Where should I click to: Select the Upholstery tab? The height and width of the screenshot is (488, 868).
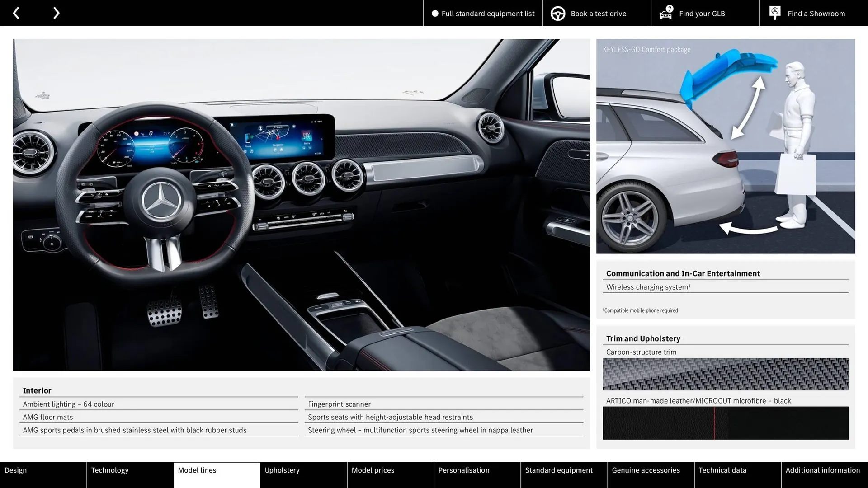pyautogui.click(x=303, y=475)
